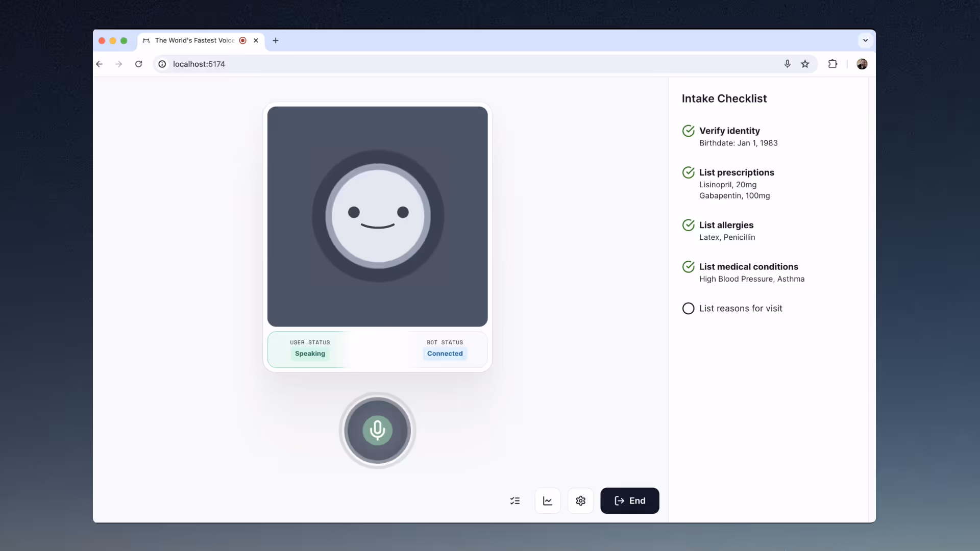Open the settings gear
This screenshot has height=551, width=980.
(x=580, y=500)
